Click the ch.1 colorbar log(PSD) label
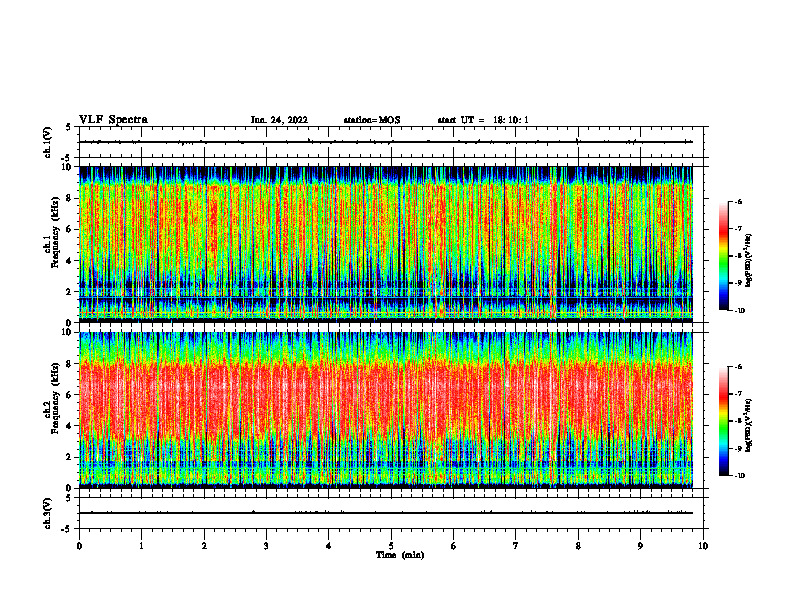This screenshot has height=612, width=792. 749,261
